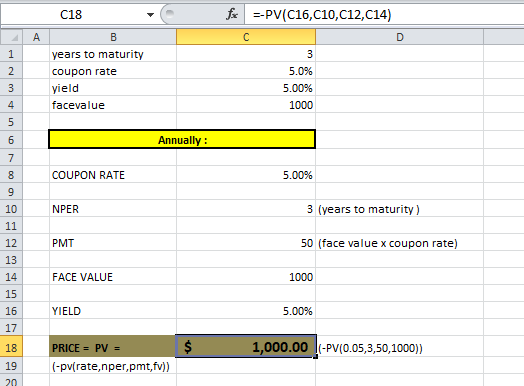Click cell C10 with NPER value 3
524x386 pixels.
(x=246, y=209)
